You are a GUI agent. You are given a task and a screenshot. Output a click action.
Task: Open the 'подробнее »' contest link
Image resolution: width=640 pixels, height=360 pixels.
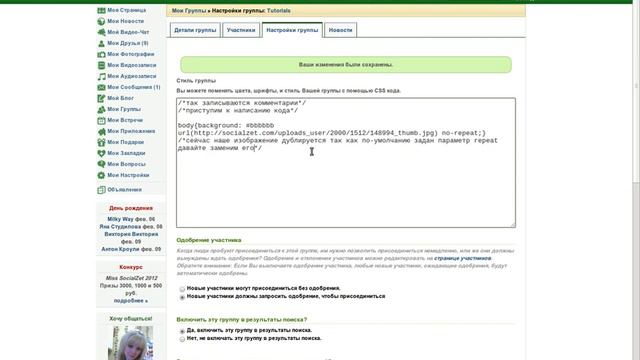131,301
